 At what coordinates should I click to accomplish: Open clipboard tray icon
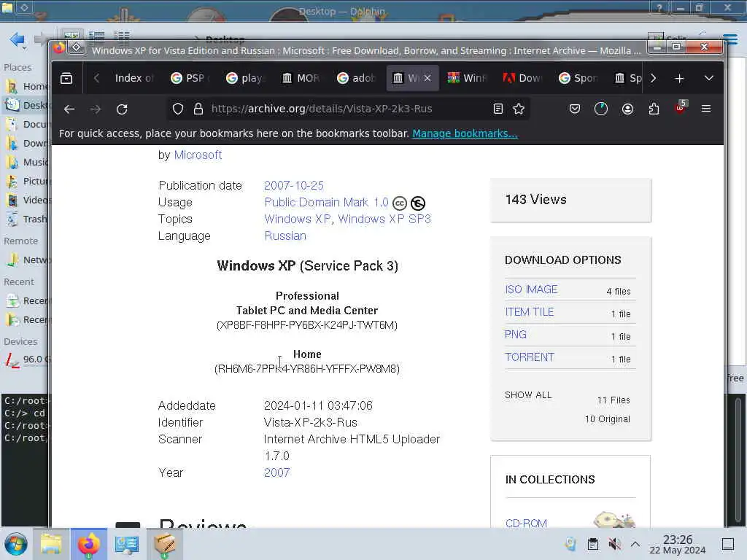[x=592, y=544]
